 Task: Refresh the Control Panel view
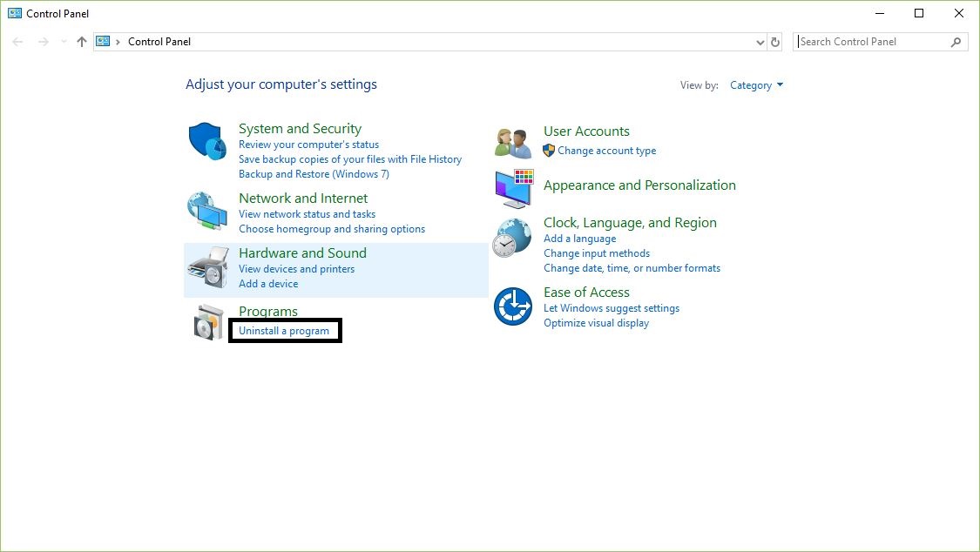775,42
